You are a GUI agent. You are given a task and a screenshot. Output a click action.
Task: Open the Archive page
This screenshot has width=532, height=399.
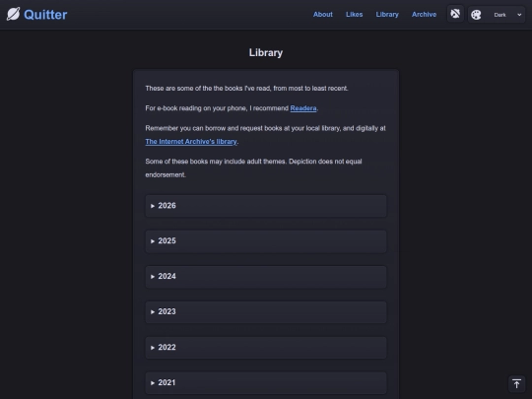[424, 14]
